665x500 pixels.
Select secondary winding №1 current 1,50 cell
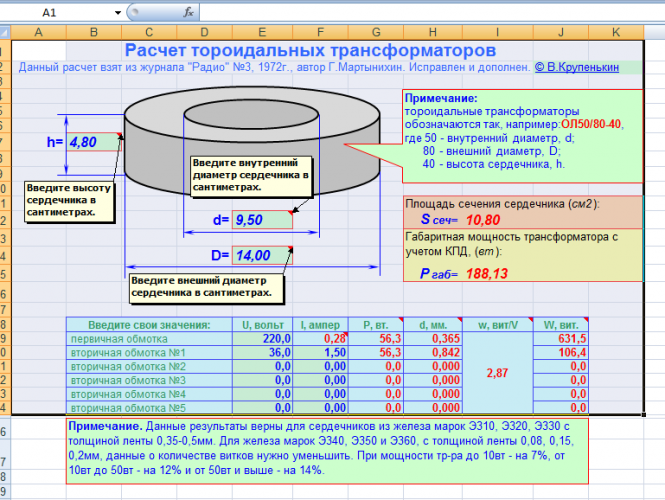pos(320,352)
